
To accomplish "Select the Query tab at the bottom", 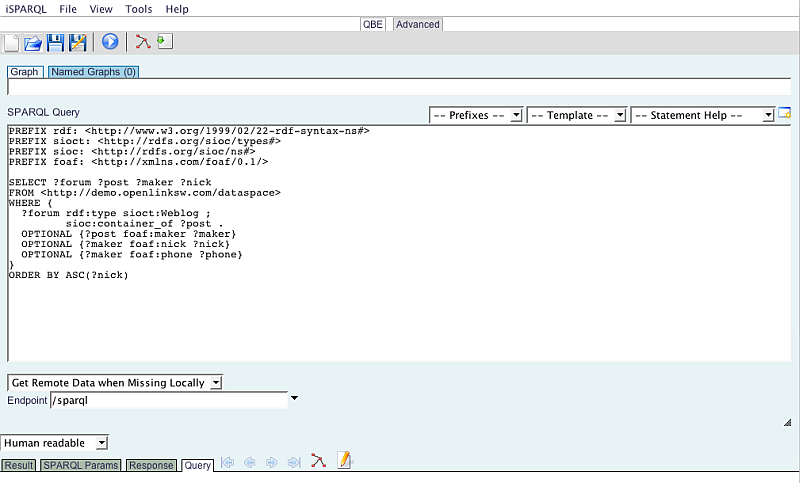I will (197, 465).
